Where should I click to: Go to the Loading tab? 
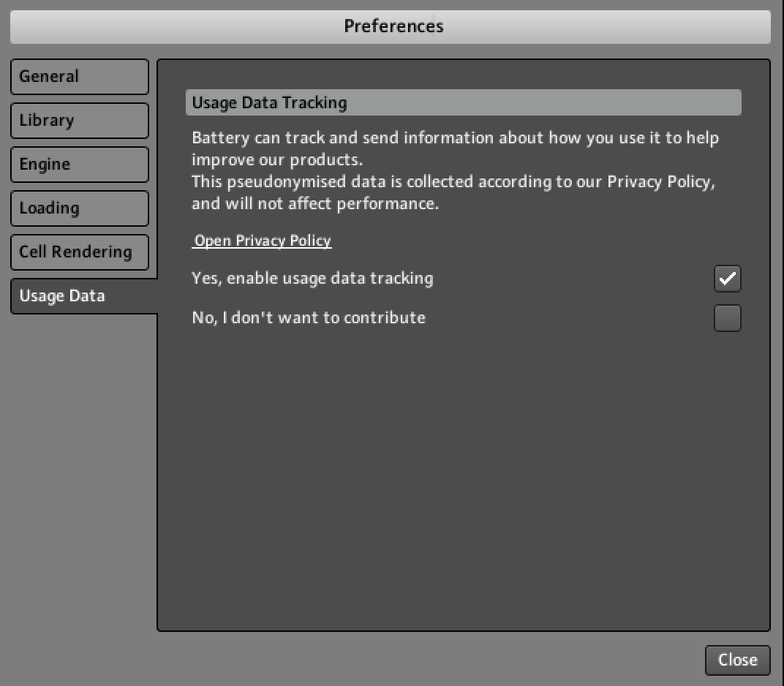(79, 208)
